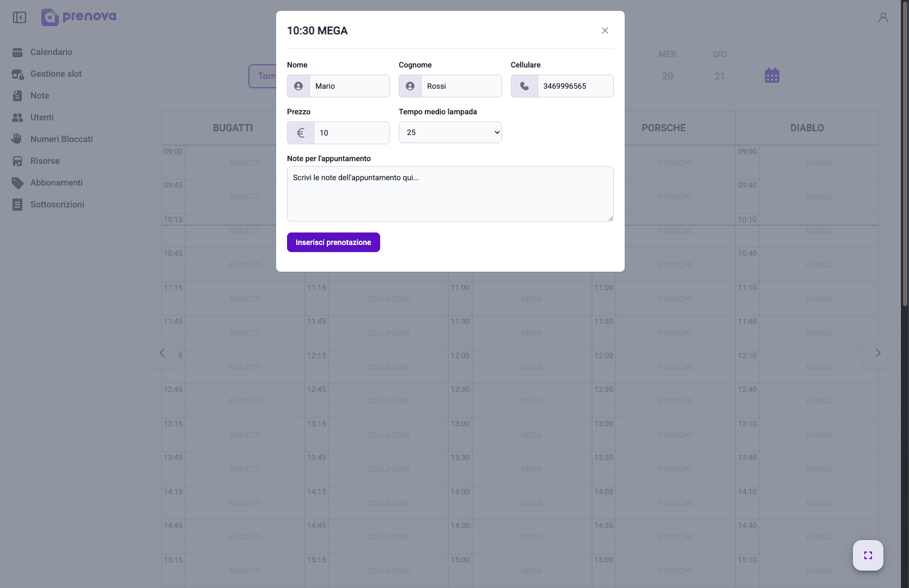Open the user profile icon top right
Screen dimensions: 909x588
(883, 17)
